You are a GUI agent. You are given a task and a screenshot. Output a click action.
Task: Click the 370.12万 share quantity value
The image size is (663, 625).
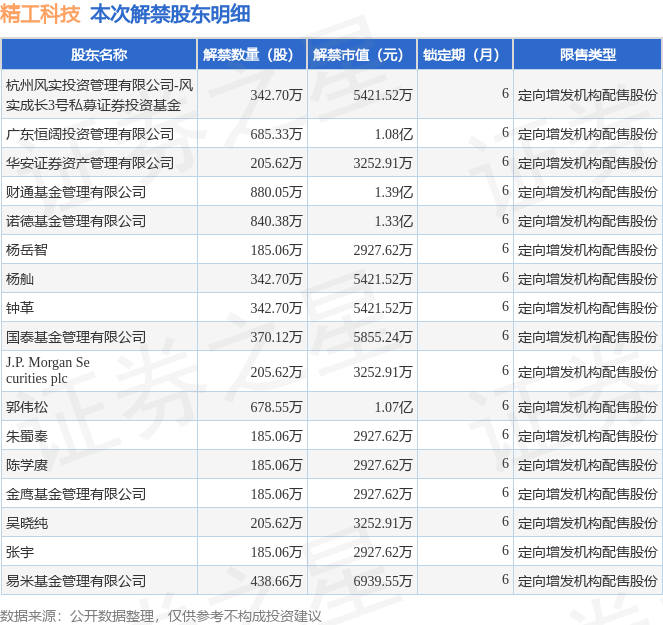(x=277, y=337)
